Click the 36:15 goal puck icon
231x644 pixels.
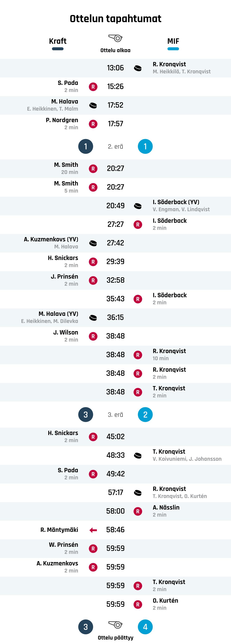(93, 318)
